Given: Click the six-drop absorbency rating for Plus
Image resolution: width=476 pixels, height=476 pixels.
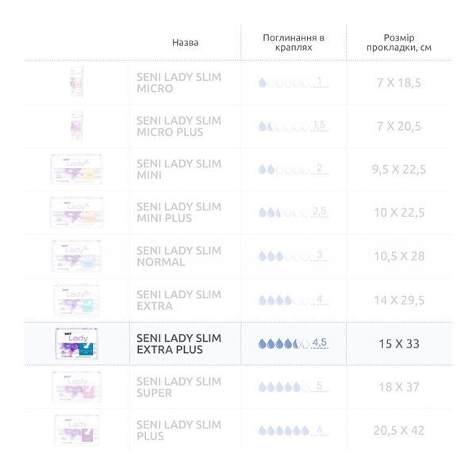Looking at the screenshot, I should pos(294,430).
